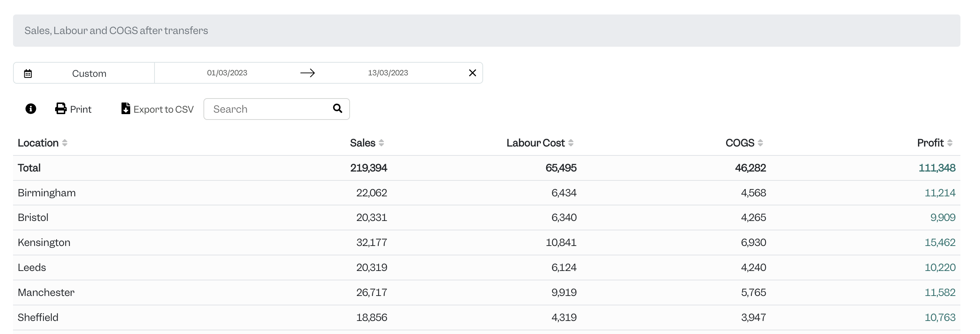Select Bristol sales 20,331
Viewport: 980px width, 334px height.
click(x=371, y=218)
